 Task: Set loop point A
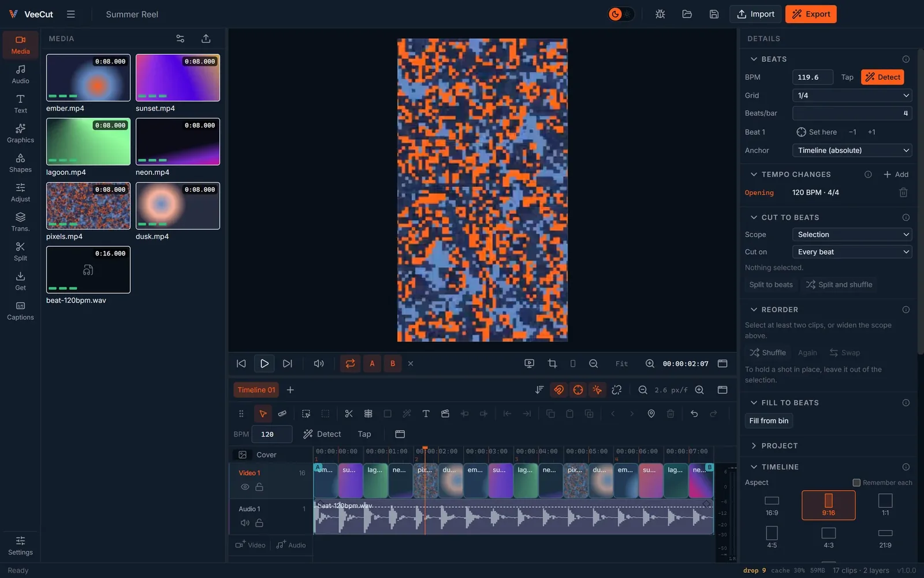(372, 364)
